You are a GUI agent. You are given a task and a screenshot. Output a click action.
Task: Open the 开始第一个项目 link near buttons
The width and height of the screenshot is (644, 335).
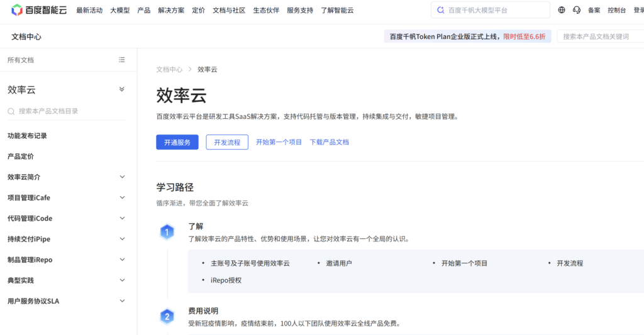click(x=279, y=142)
